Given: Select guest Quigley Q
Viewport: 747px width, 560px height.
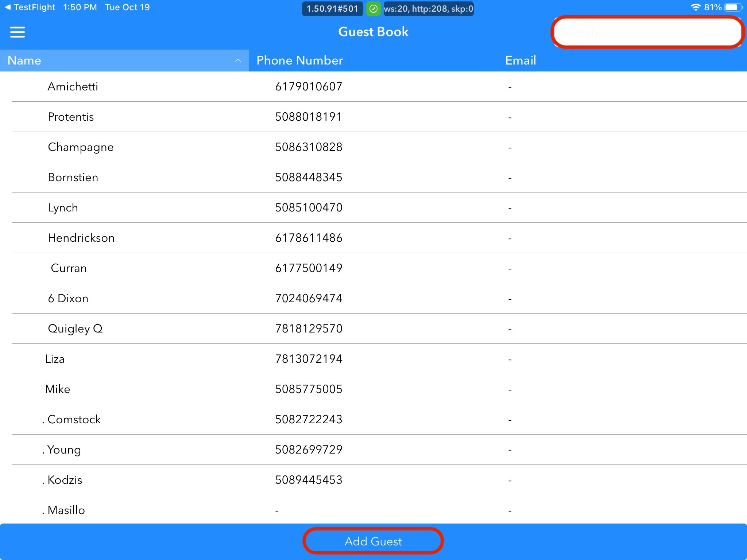Looking at the screenshot, I should point(75,329).
